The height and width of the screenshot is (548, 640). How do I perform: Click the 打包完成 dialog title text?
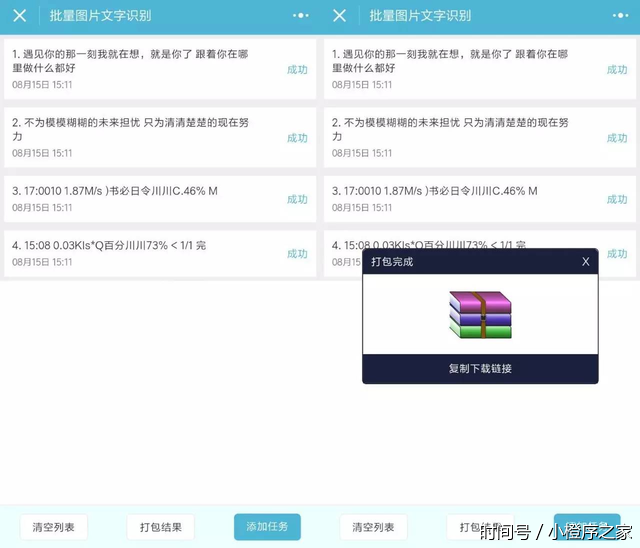(x=392, y=262)
